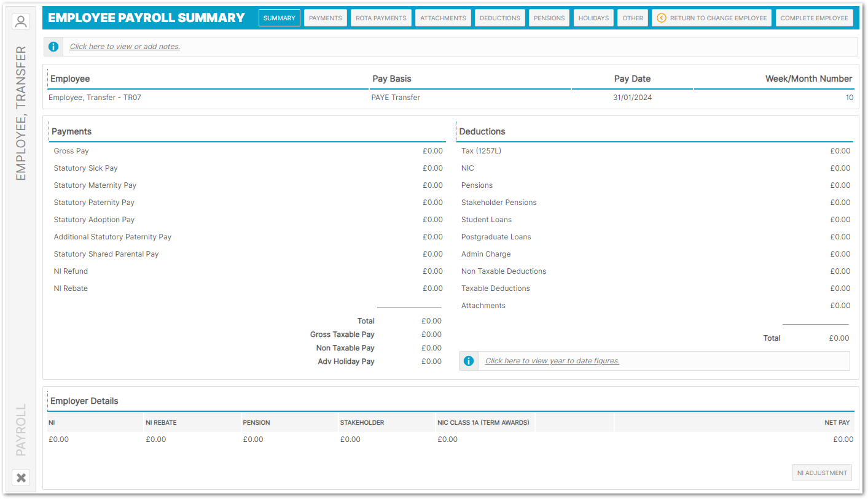
Task: Open the Summary tab
Action: (280, 18)
